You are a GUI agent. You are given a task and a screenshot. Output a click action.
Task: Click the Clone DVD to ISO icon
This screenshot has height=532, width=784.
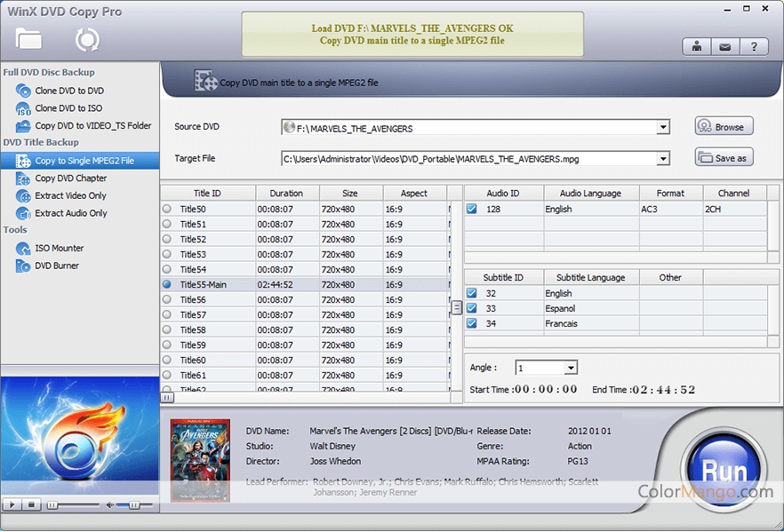click(23, 108)
